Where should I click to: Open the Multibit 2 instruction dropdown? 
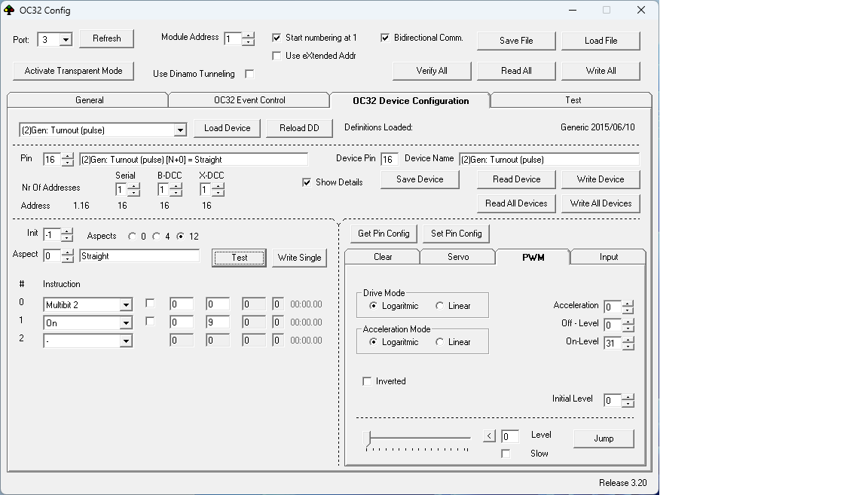[126, 305]
